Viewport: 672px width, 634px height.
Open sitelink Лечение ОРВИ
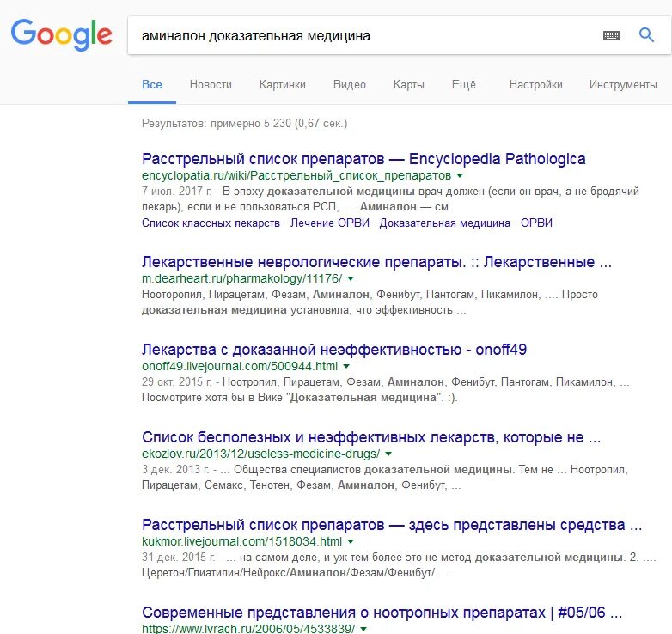pos(330,223)
